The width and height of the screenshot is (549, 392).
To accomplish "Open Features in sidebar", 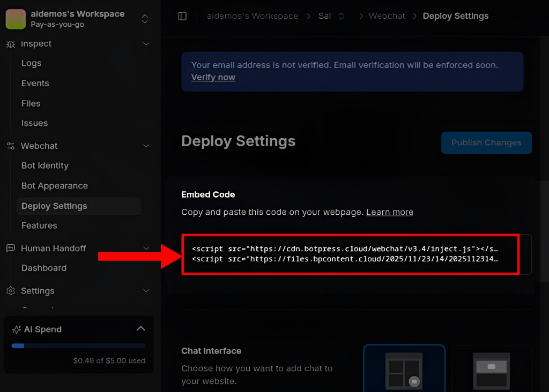I will (x=39, y=225).
